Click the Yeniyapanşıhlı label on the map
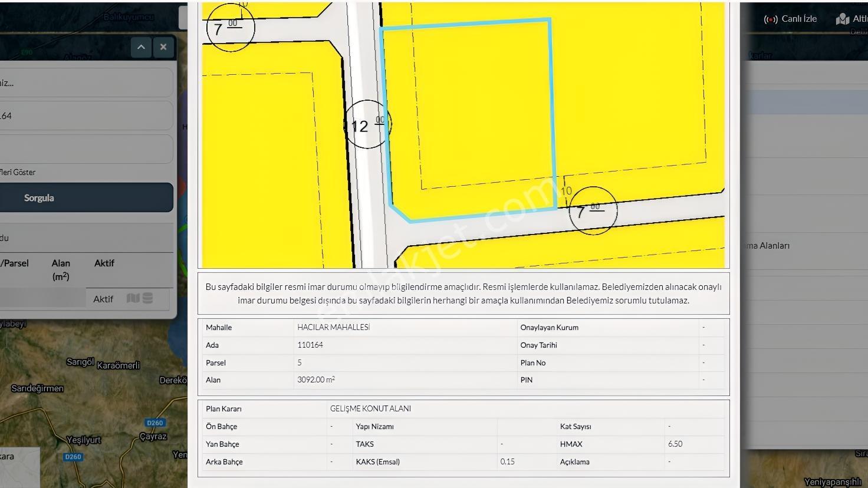The width and height of the screenshot is (868, 488). tap(833, 482)
